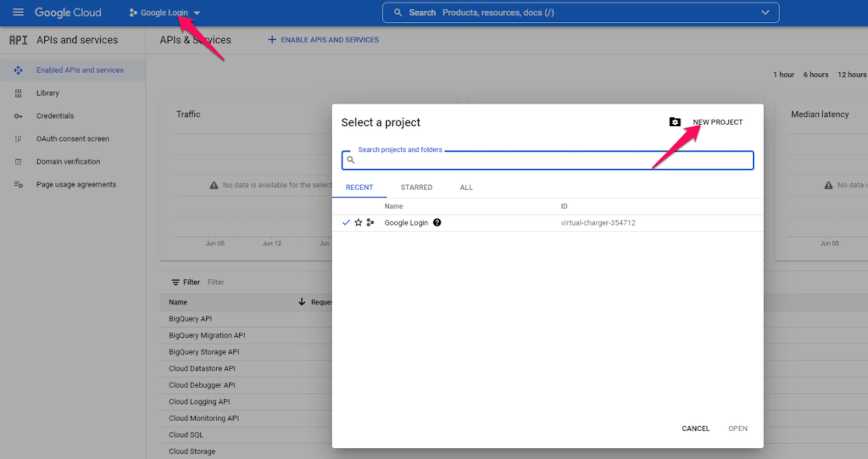Click the Library grid icon

(18, 93)
